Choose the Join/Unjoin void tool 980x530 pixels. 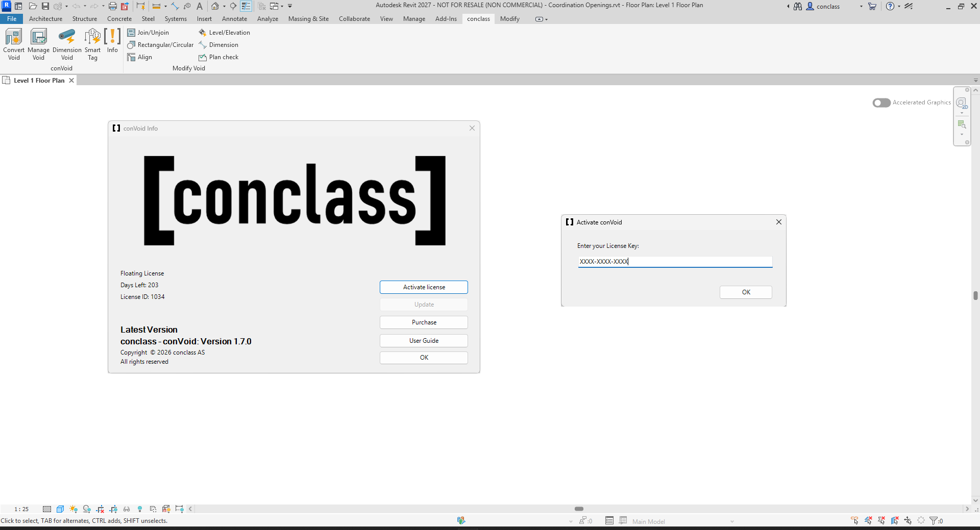pos(148,33)
